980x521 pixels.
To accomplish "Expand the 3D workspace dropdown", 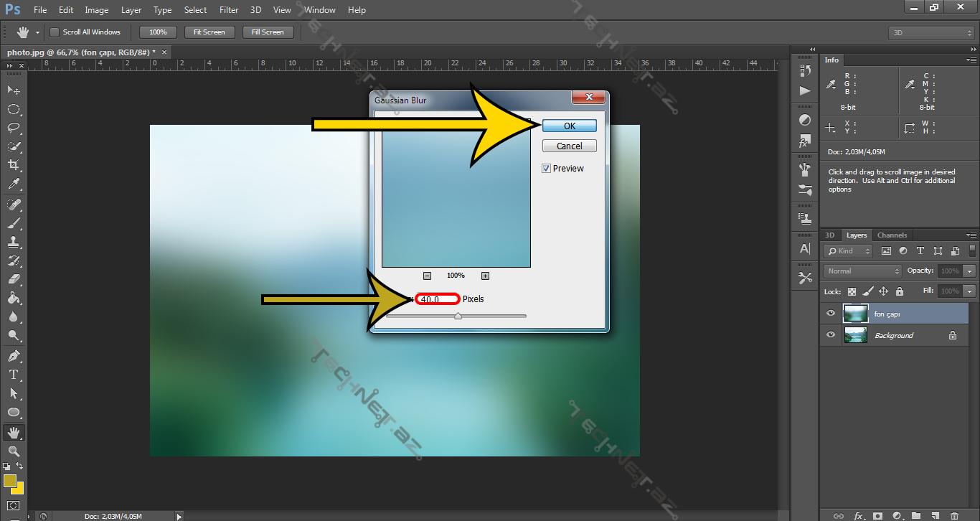I will point(930,33).
